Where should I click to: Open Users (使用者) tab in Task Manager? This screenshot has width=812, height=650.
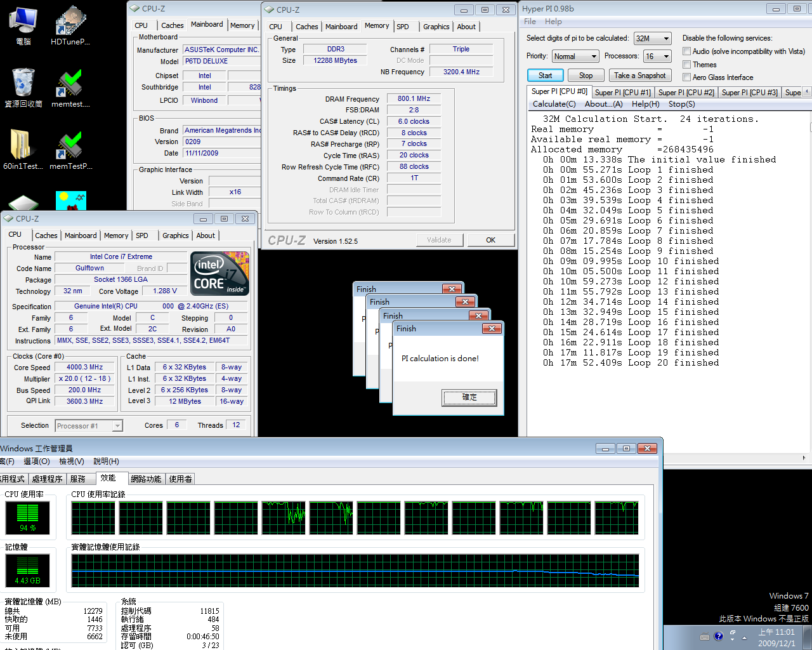180,479
